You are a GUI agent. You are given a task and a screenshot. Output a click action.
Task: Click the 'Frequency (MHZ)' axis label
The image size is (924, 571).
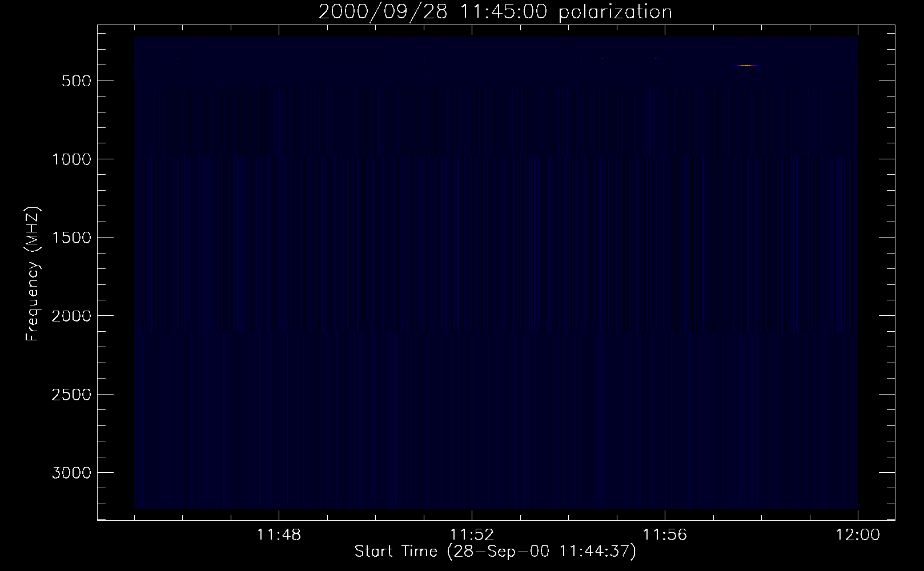(x=33, y=274)
